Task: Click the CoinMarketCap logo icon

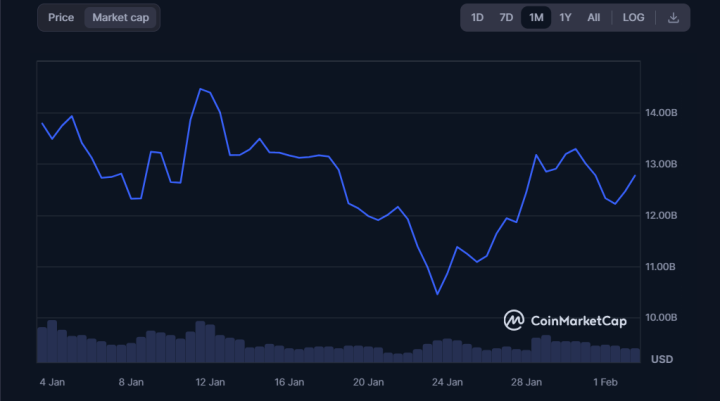Action: (514, 320)
